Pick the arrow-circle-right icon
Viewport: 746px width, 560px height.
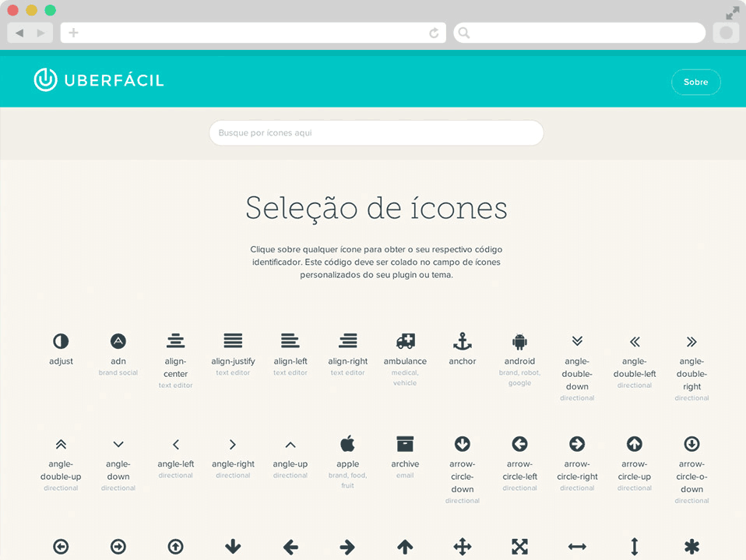[x=577, y=444]
